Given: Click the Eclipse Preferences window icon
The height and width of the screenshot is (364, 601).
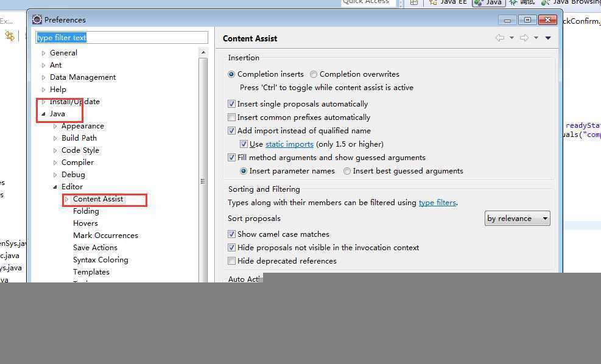Looking at the screenshot, I should 37,19.
